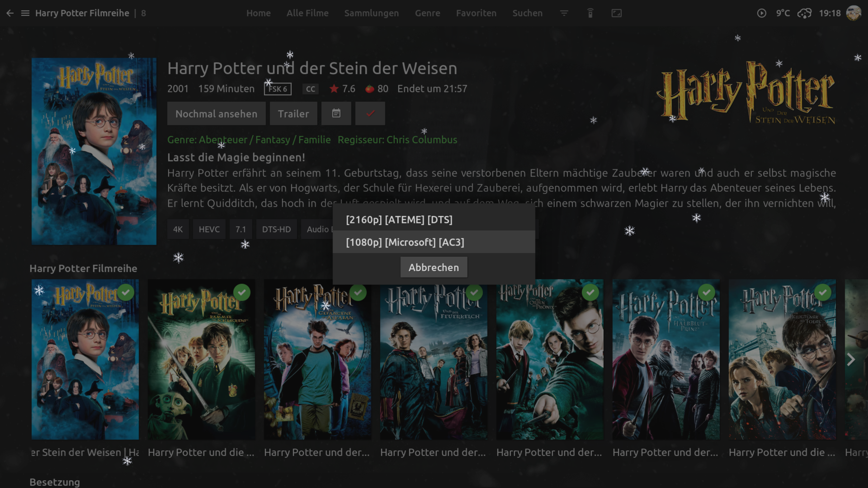Open Alle Filme tab
This screenshot has height=488, width=868.
tap(307, 13)
